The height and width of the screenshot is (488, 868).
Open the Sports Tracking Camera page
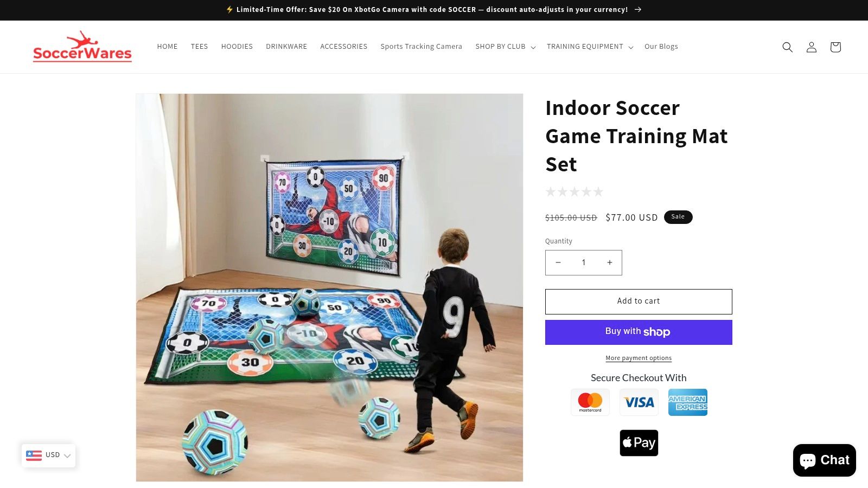(421, 47)
